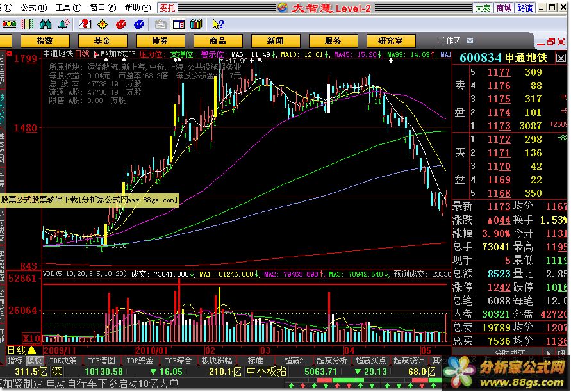This screenshot has height=392, width=571.
Task: Open the books library icon
Action: pos(196,24)
